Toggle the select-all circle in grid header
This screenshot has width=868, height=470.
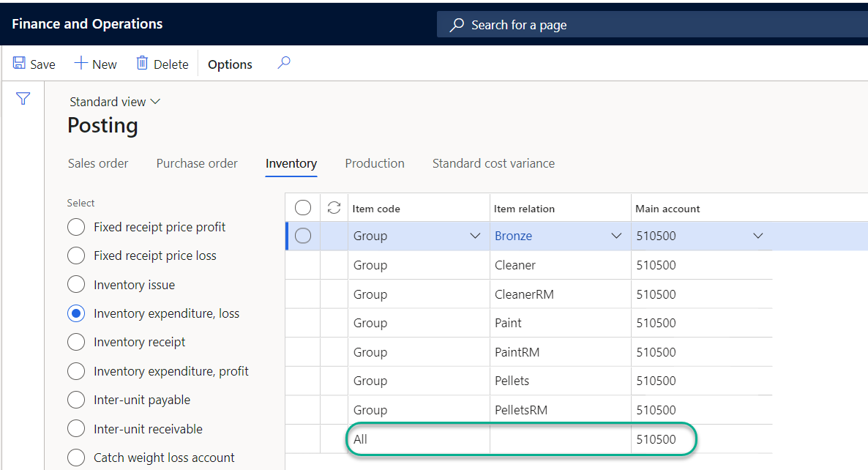(x=303, y=208)
